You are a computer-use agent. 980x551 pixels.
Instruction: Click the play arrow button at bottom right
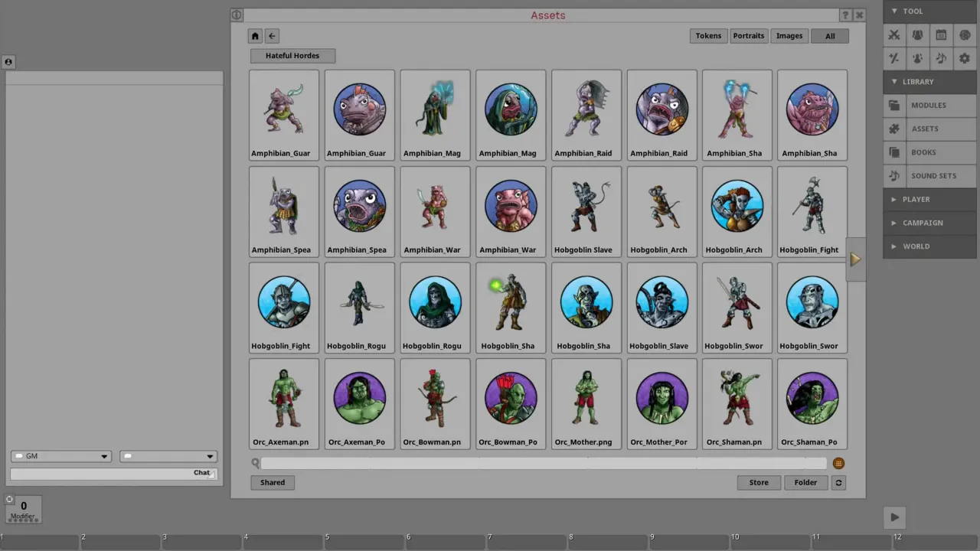coord(894,517)
